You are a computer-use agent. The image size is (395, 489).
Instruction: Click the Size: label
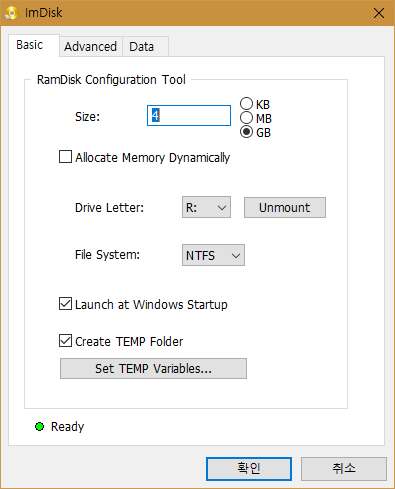click(87, 117)
